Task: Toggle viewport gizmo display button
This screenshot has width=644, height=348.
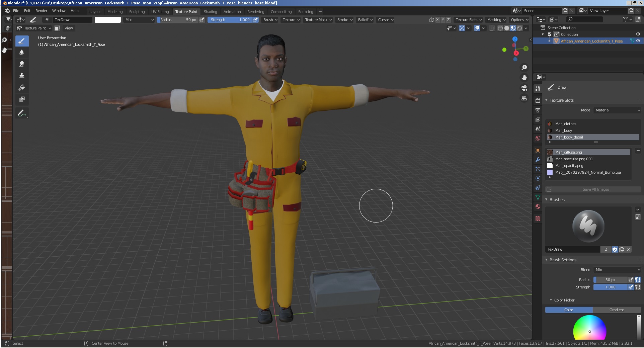Action: click(x=462, y=28)
